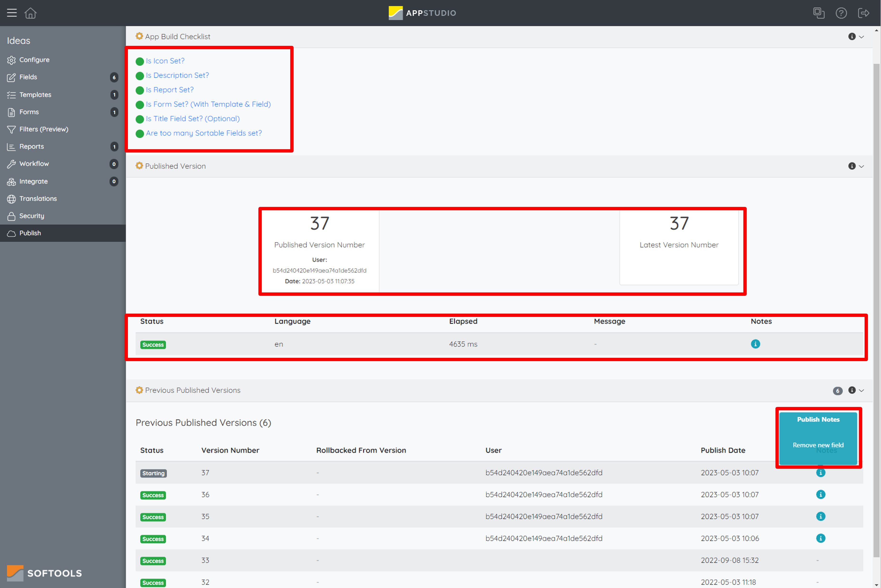Click the Forms document icon in sidebar
Screen dimensions: 881x588
12,112
